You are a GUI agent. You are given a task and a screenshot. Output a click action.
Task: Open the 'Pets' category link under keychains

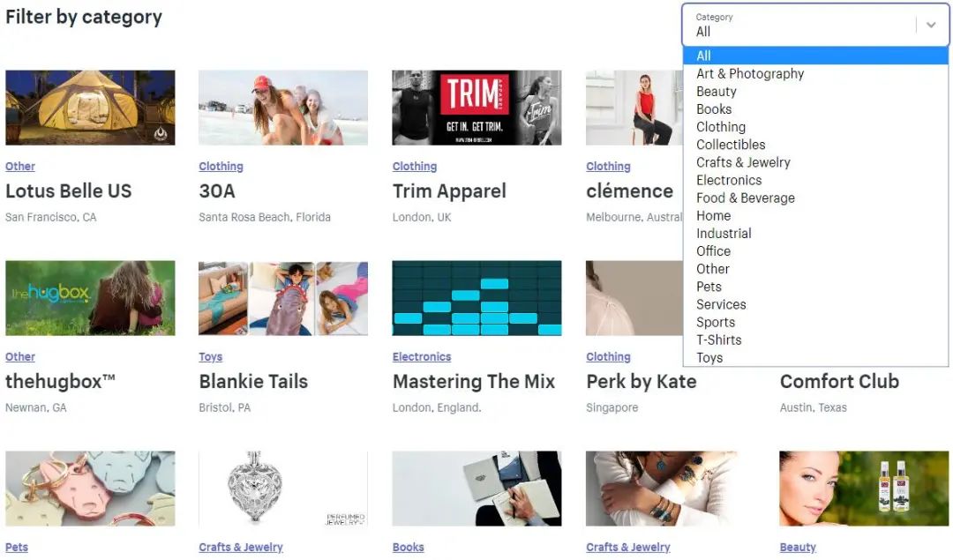click(17, 548)
